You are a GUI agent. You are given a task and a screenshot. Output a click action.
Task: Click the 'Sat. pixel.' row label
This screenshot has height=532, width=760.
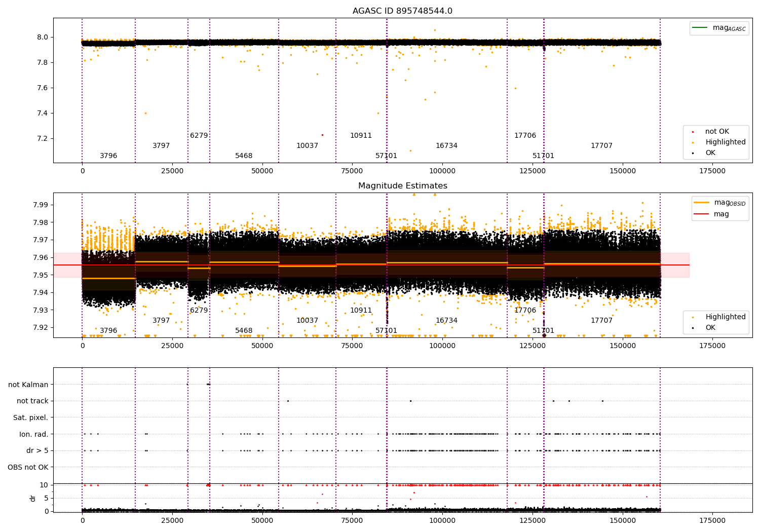coord(31,417)
